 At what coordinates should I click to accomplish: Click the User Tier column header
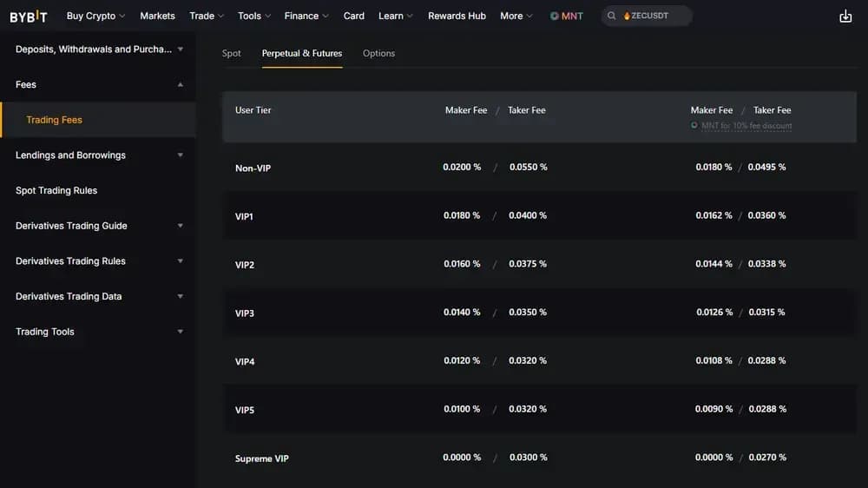pyautogui.click(x=253, y=110)
